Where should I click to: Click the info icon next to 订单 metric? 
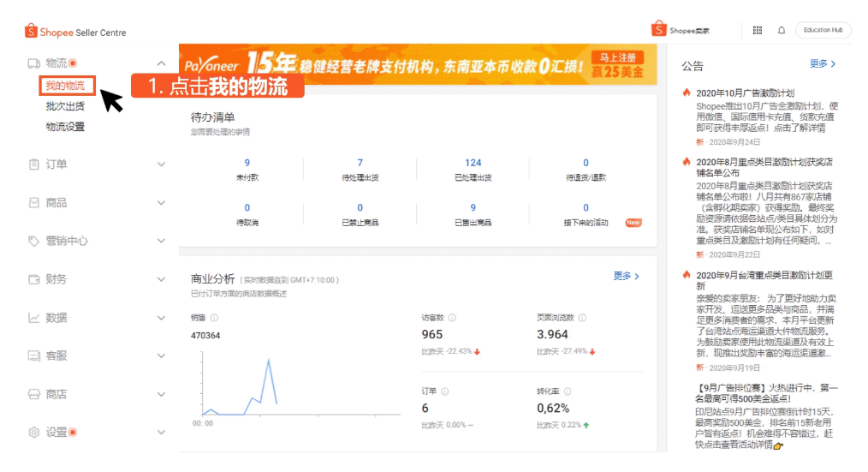coord(445,391)
